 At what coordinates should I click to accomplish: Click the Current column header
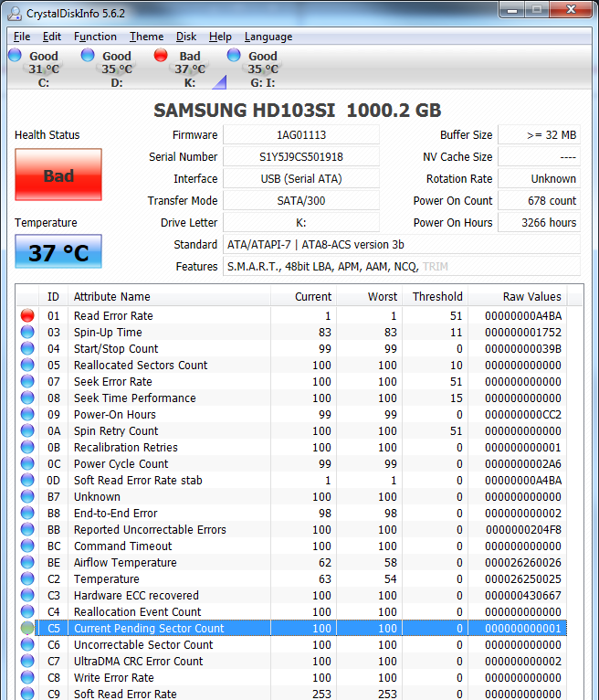303,296
